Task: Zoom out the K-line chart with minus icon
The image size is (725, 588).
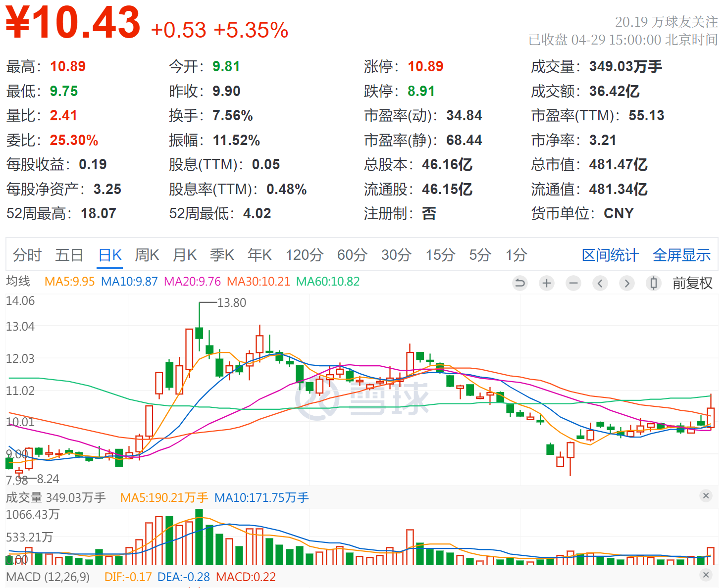Action: 573,283
